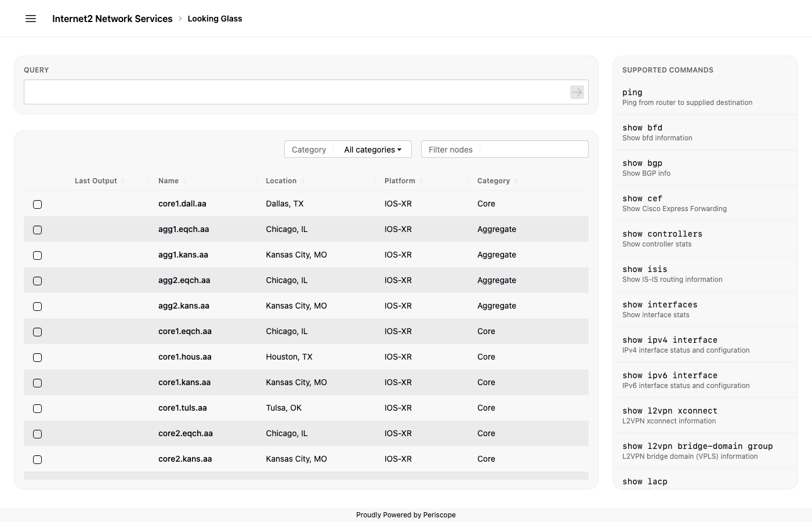Click the Last Output column header
Screen dimensions: 812x522
[96, 181]
